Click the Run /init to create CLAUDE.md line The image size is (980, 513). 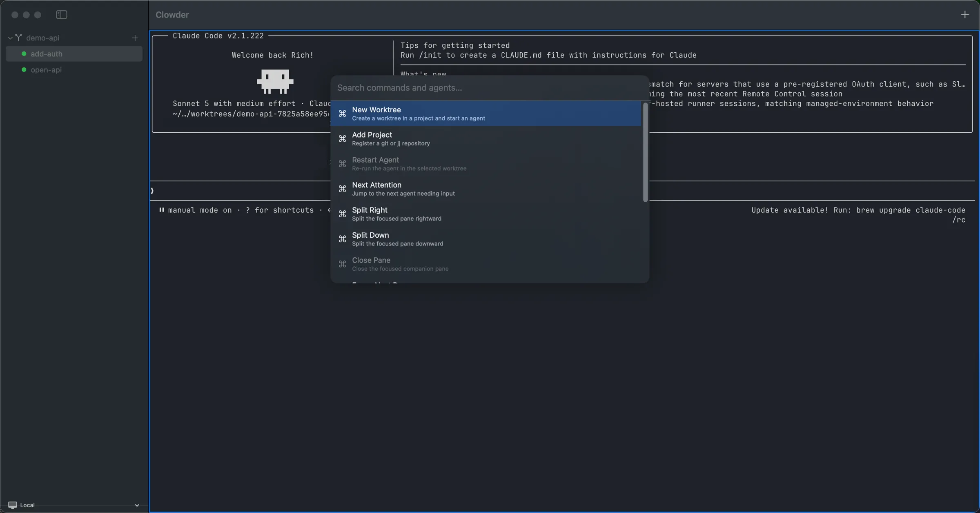click(x=548, y=55)
